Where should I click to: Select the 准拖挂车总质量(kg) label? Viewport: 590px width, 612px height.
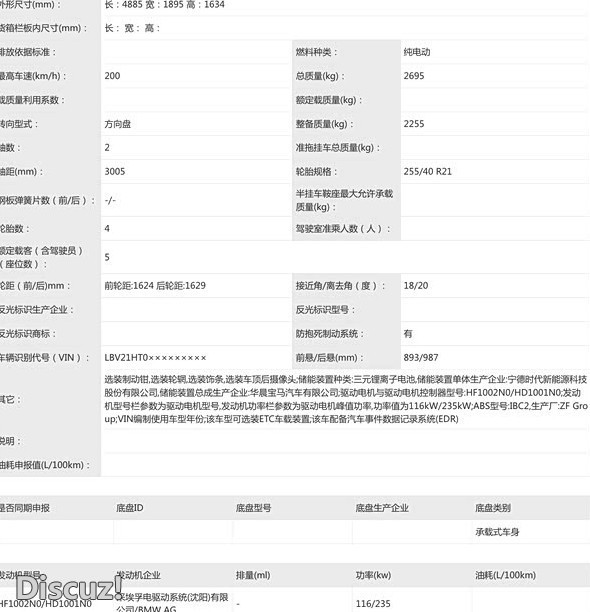click(x=337, y=148)
